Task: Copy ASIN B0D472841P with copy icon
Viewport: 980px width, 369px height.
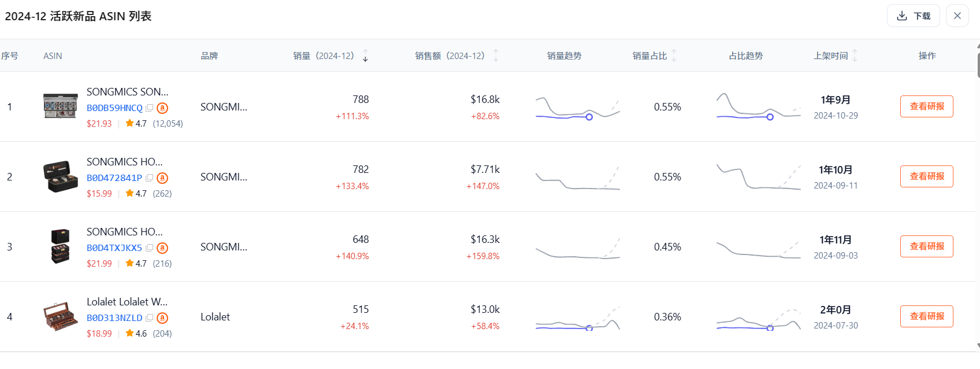Action: coord(149,178)
